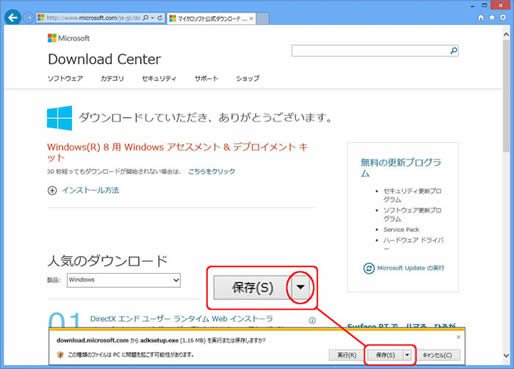Click the 実行(R) button in notification bar
This screenshot has width=514, height=369.
coord(346,355)
